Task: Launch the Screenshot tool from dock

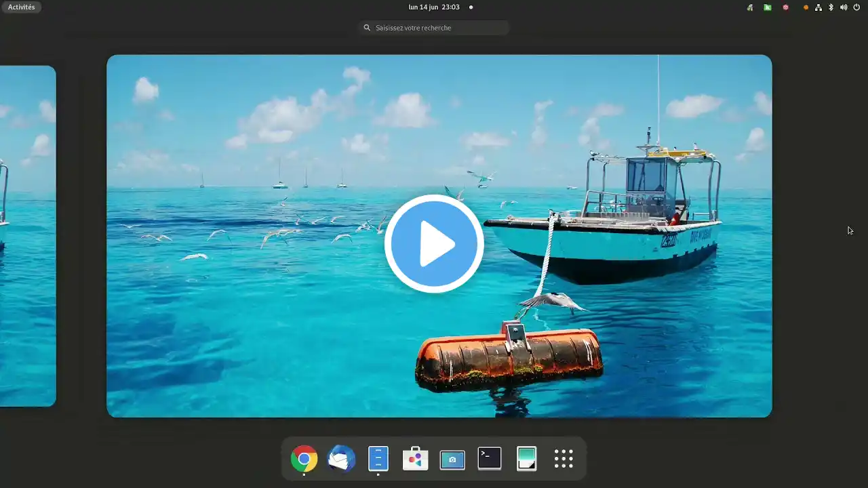Action: click(452, 459)
